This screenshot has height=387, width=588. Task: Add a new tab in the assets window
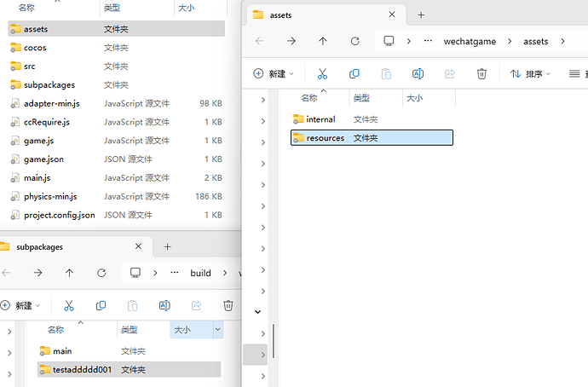coord(421,15)
